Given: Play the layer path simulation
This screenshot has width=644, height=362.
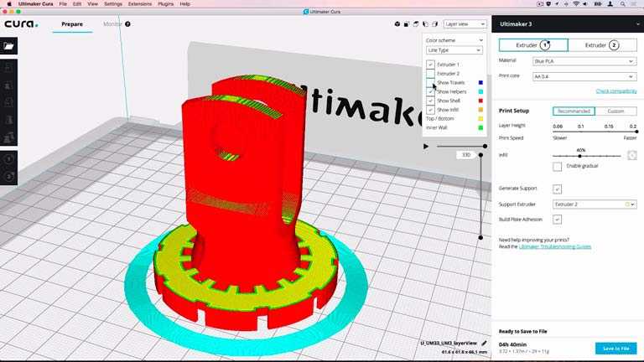Looking at the screenshot, I should pos(426,146).
